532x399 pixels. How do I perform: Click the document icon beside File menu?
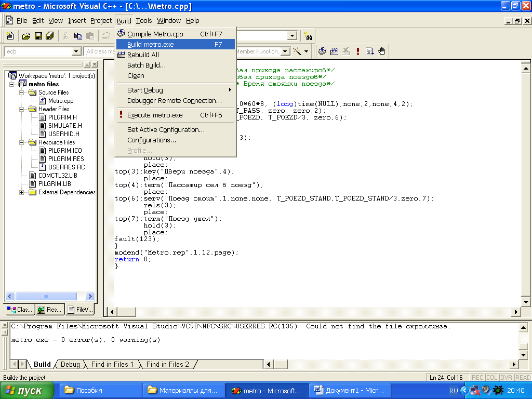click(x=9, y=20)
